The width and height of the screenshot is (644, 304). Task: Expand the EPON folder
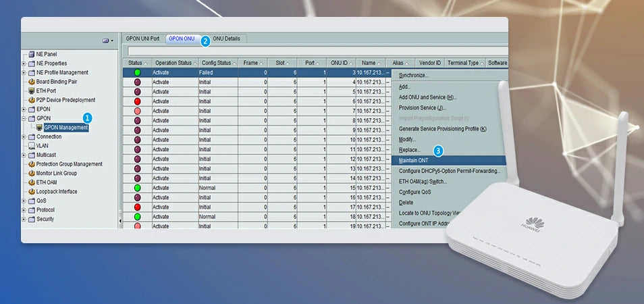click(x=24, y=109)
